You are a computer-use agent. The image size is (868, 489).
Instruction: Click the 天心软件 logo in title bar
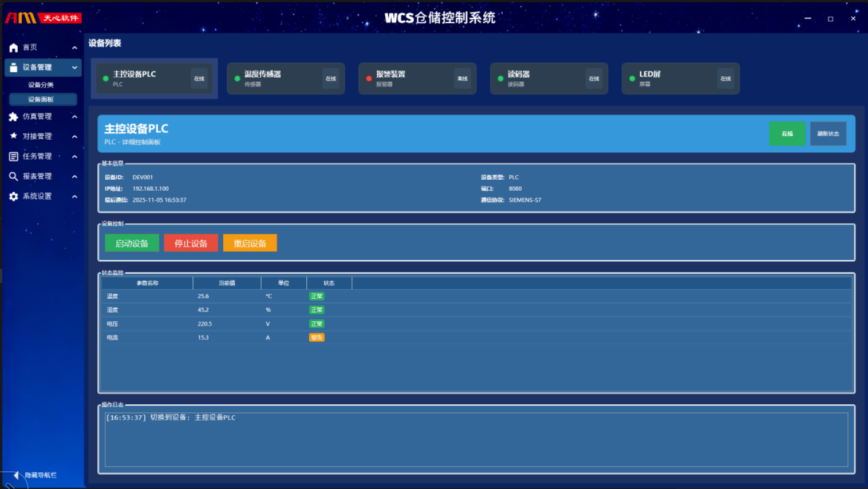point(44,18)
